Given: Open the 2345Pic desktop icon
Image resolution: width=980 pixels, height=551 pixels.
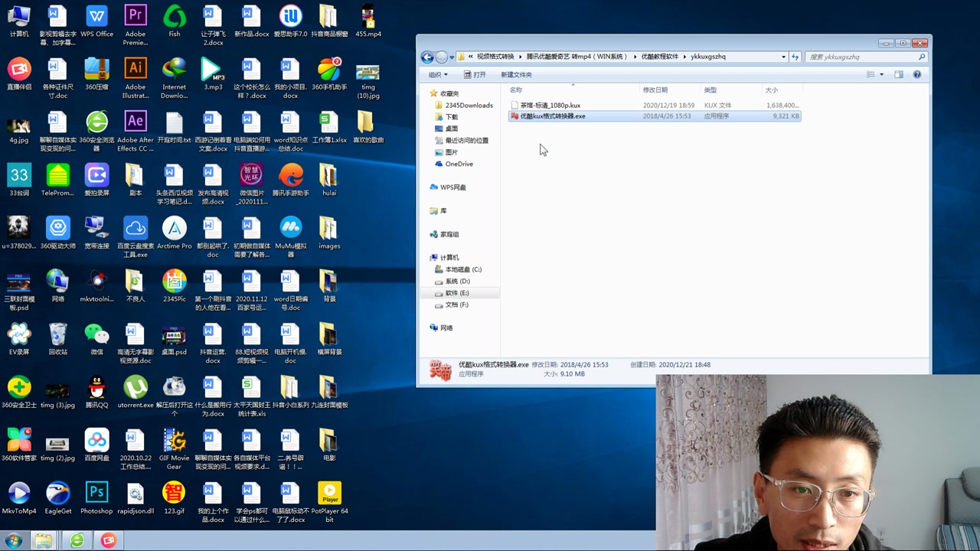Looking at the screenshot, I should click(x=175, y=285).
